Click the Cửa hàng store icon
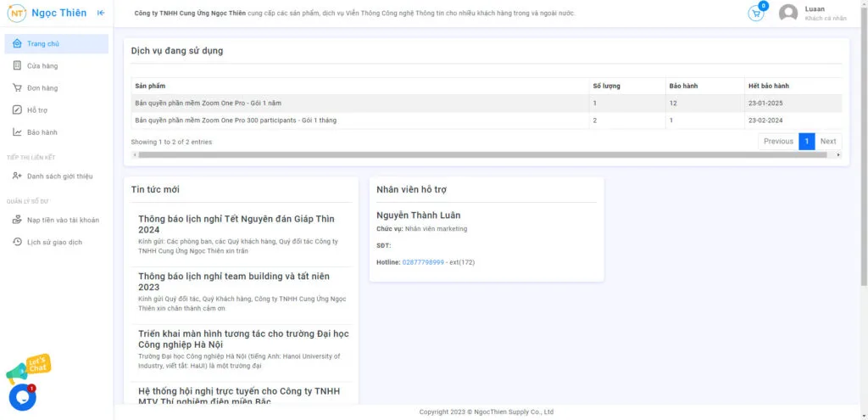The image size is (868, 420). [17, 66]
